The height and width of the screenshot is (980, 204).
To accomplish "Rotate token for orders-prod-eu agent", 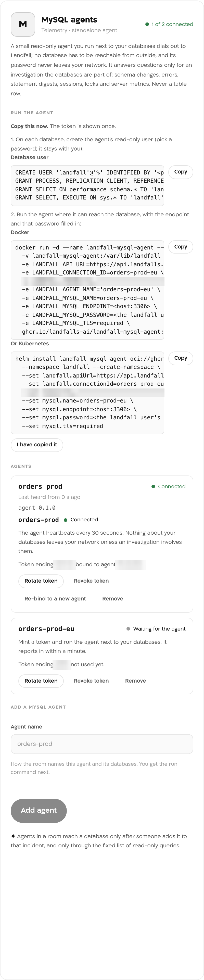I will (x=41, y=681).
